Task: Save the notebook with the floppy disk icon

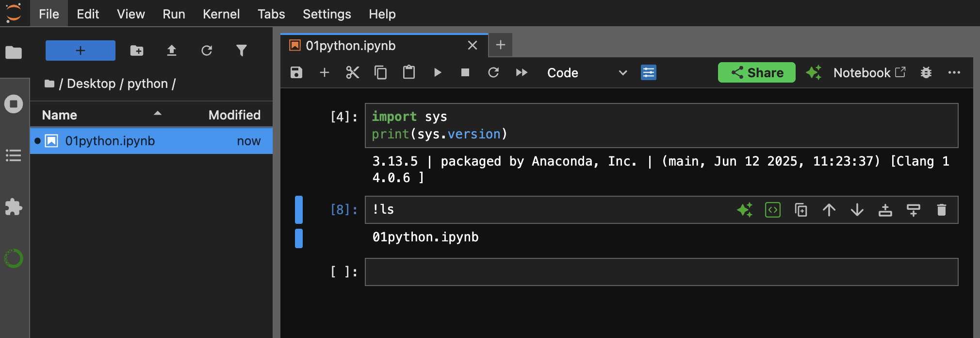Action: click(296, 73)
